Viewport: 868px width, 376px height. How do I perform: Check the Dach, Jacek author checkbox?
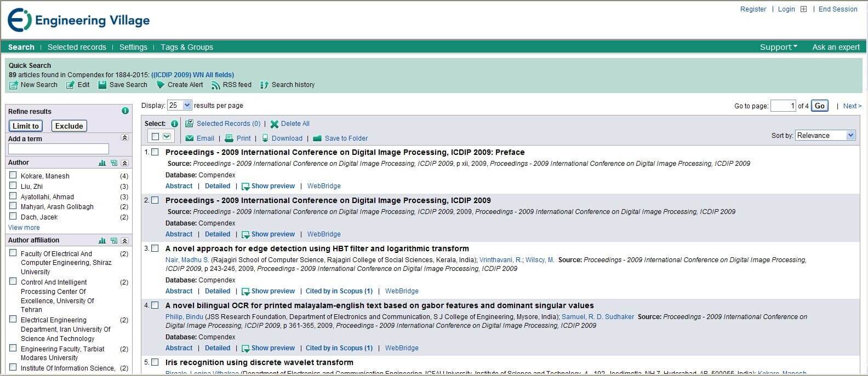point(13,216)
